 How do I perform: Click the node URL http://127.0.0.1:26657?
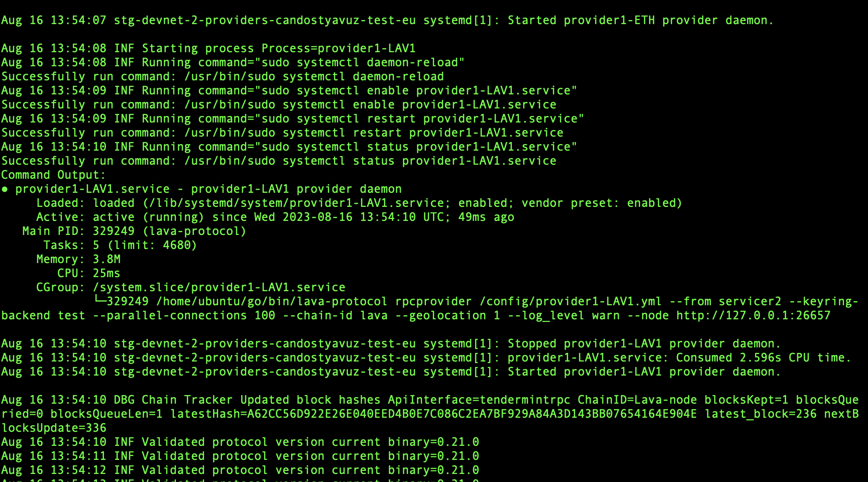pos(753,315)
